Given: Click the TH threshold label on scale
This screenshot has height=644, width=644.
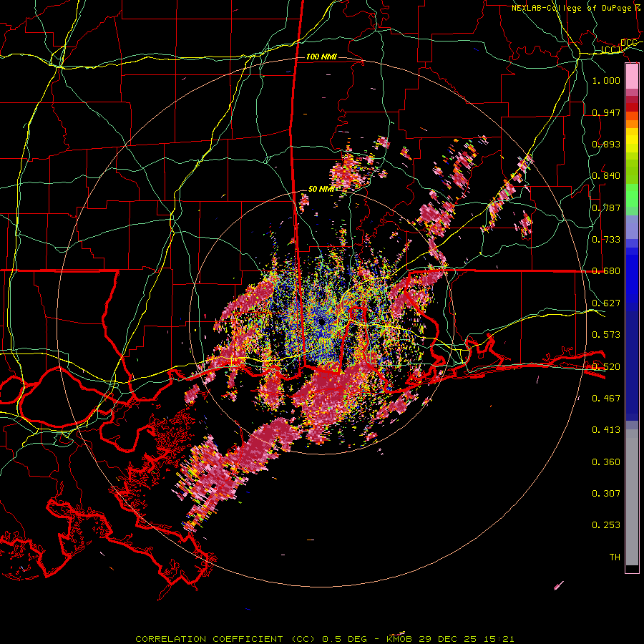Looking at the screenshot, I should point(615,557).
